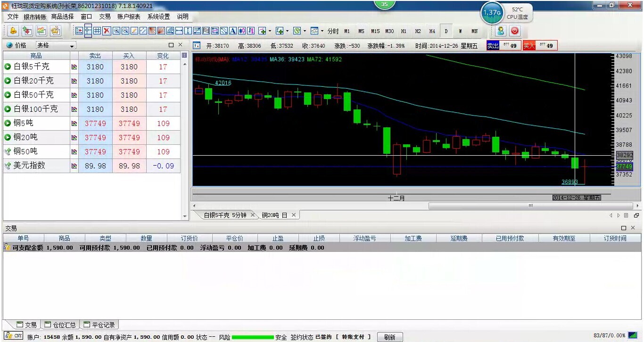Screen dimensions: 644x342
Task: Click the 卖出 sell price button
Action: [x=504, y=45]
